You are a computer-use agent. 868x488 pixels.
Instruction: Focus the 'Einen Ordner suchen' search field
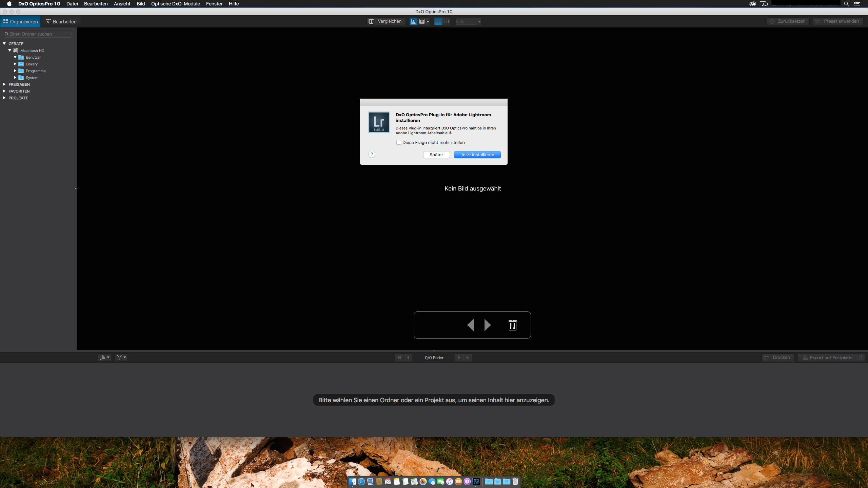point(38,34)
